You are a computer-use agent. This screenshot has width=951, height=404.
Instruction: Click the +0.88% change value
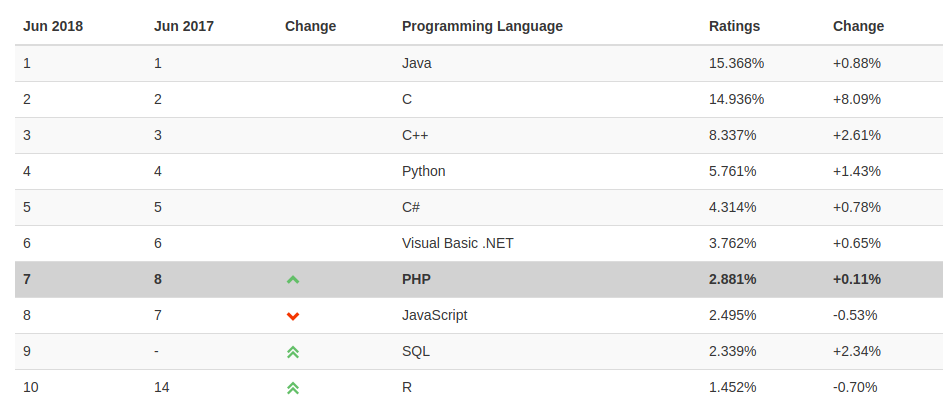(857, 63)
